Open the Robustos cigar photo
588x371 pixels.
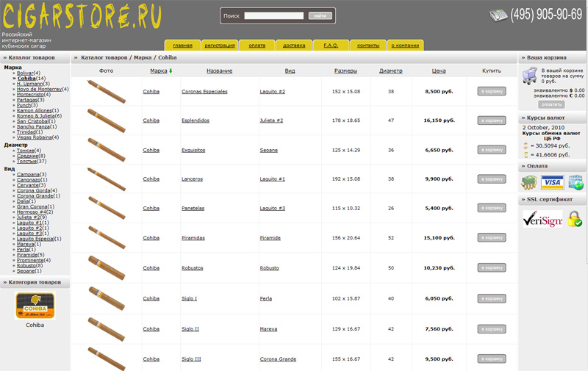(x=107, y=267)
